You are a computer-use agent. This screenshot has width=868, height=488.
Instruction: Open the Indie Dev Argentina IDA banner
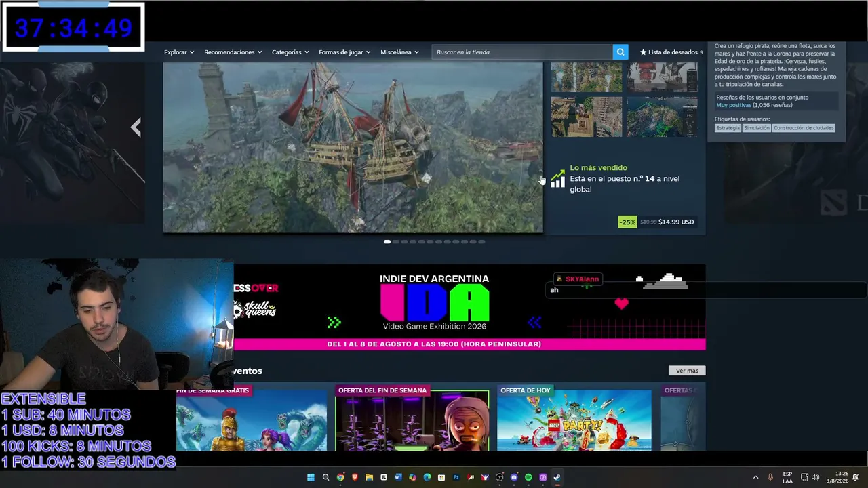(x=469, y=307)
